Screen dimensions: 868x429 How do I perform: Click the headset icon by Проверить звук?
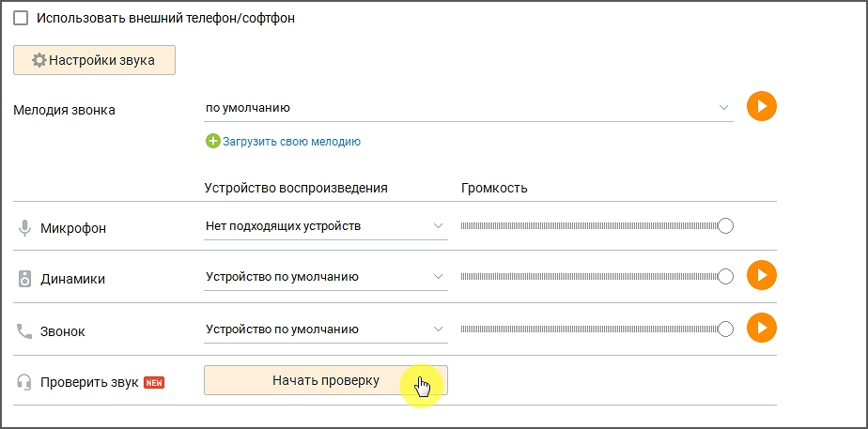(24, 382)
